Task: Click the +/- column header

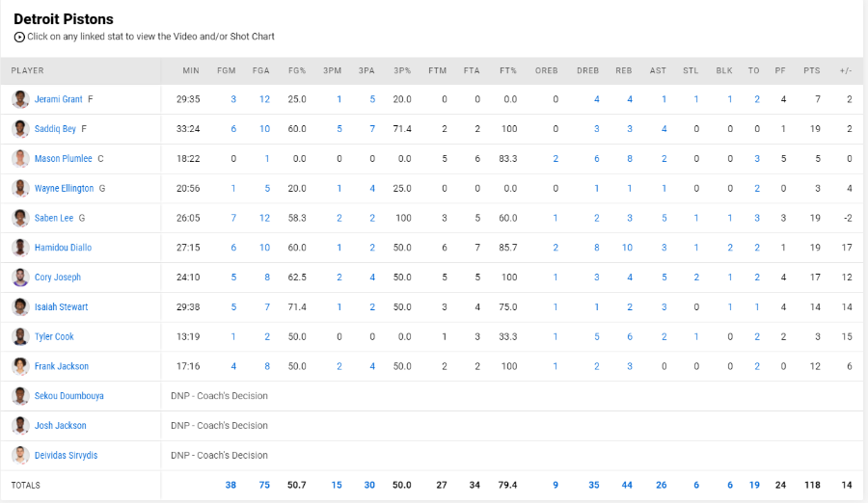Action: [x=845, y=71]
